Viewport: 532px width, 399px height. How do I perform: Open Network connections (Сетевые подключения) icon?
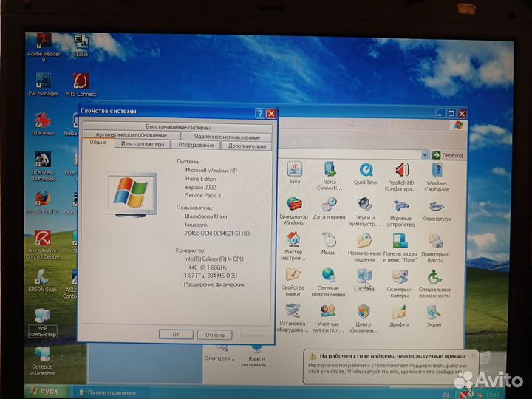(x=328, y=282)
